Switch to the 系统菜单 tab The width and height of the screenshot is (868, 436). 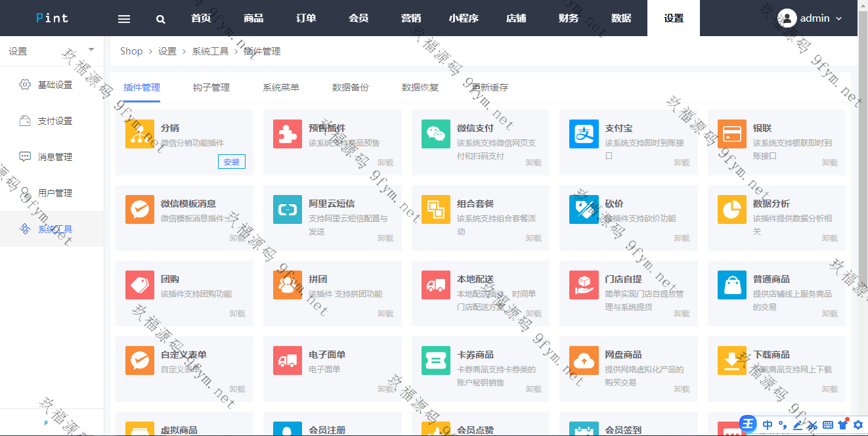281,87
